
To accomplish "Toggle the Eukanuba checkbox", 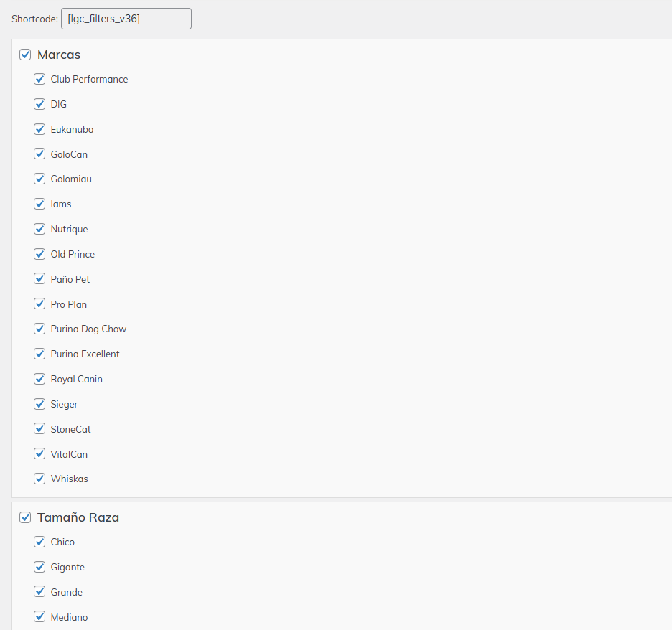I will click(x=39, y=129).
